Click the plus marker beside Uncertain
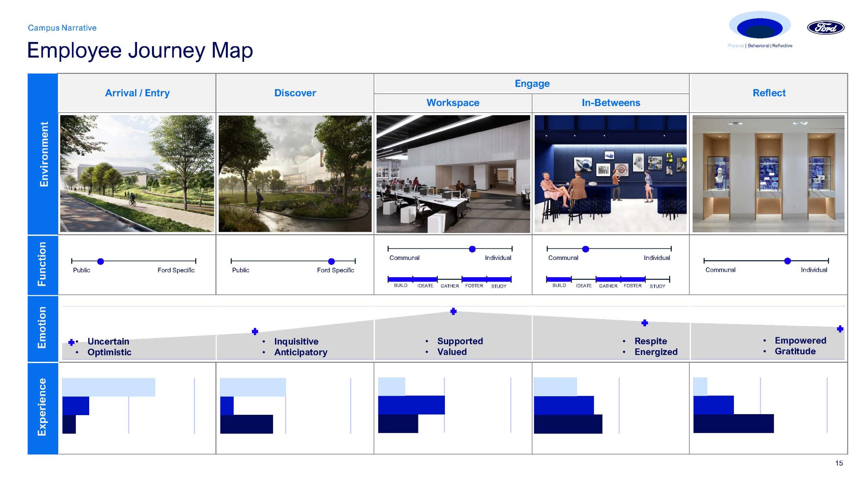This screenshot has width=868, height=488. tap(71, 342)
